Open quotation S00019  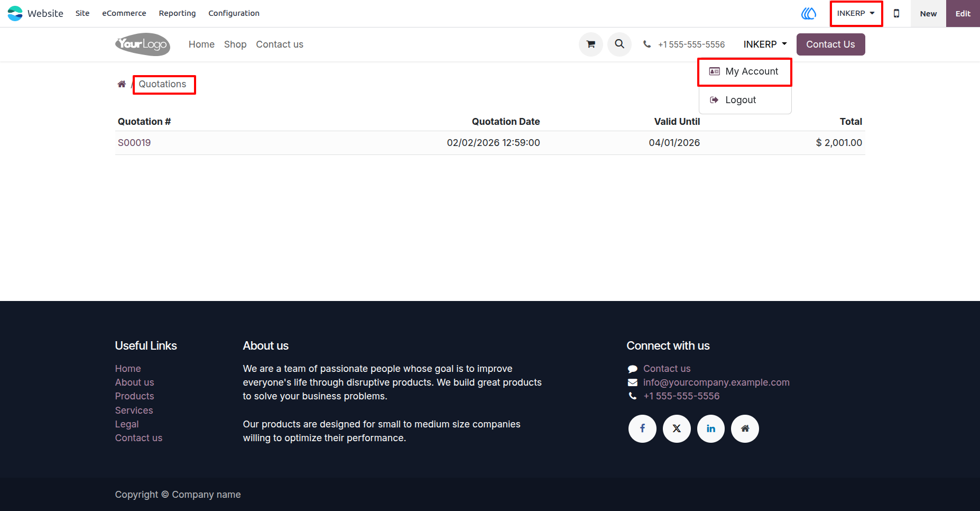click(x=134, y=143)
